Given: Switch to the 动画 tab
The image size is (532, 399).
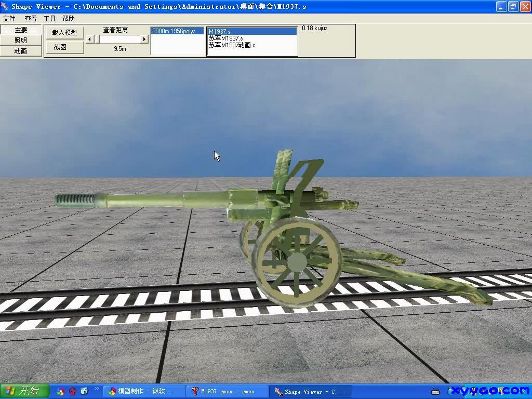Looking at the screenshot, I should click(21, 51).
